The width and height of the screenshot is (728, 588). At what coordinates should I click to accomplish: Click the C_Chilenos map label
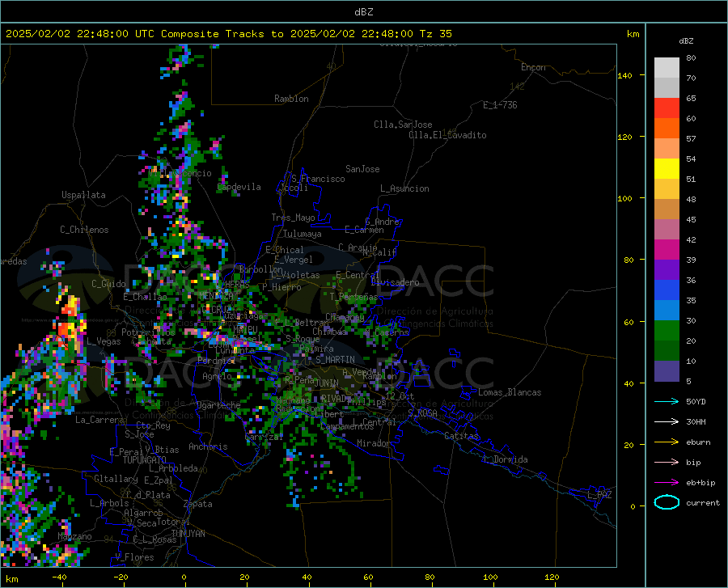tap(84, 230)
